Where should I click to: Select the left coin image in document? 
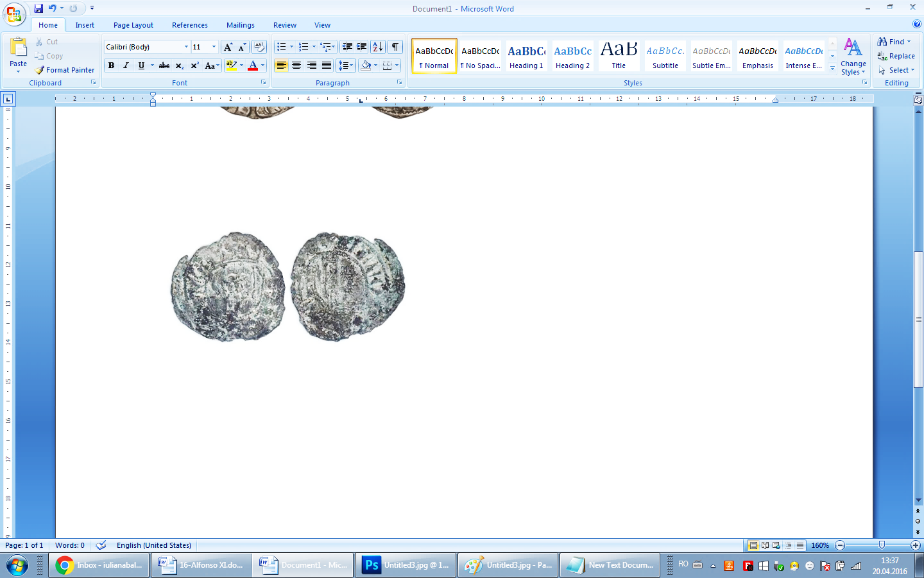click(228, 286)
